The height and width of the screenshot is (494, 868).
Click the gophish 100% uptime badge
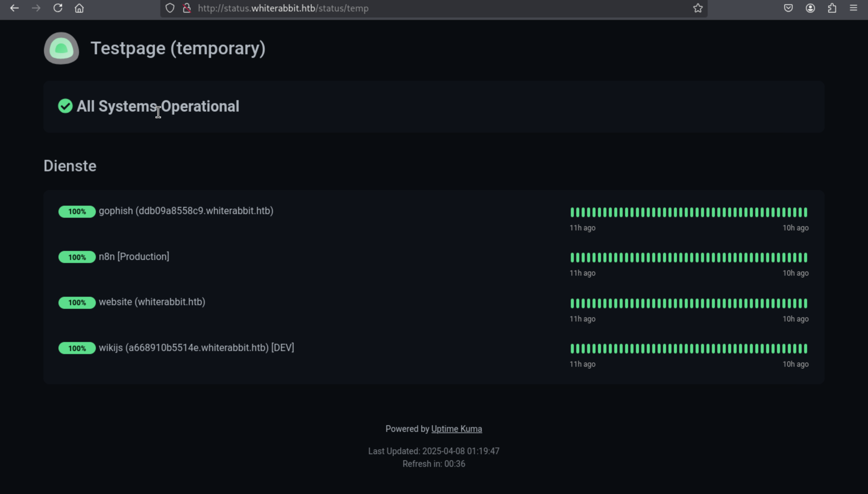pyautogui.click(x=77, y=212)
